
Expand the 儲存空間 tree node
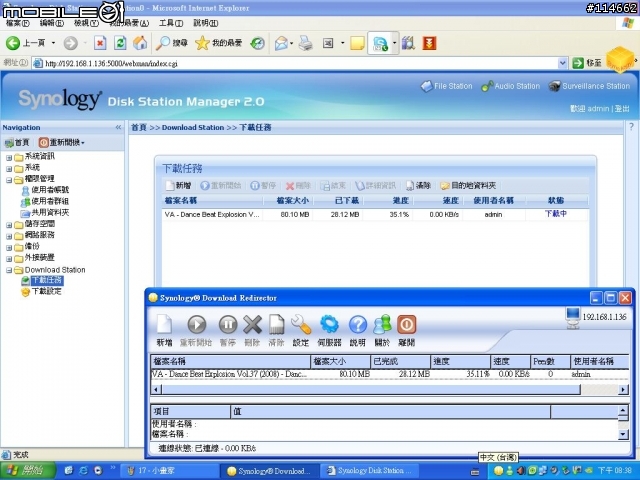pos(9,225)
